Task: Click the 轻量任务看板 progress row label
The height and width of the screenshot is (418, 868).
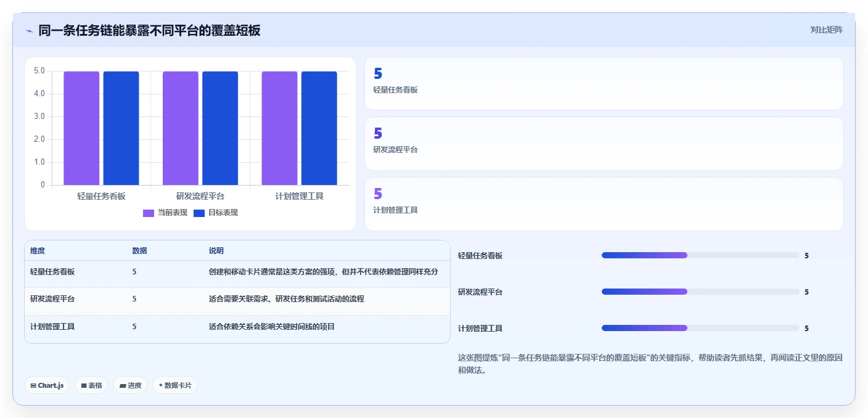Action: pos(480,255)
